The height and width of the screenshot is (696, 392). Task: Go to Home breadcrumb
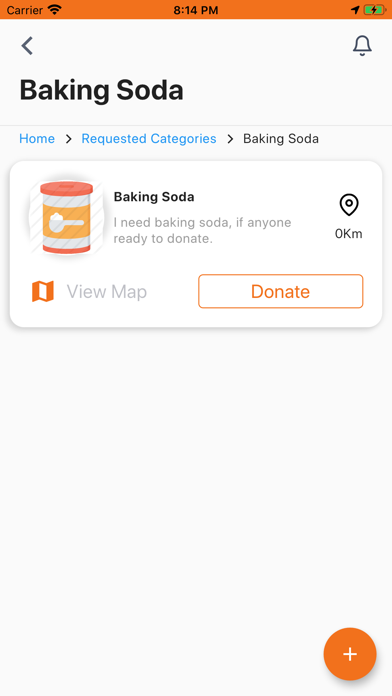click(37, 138)
